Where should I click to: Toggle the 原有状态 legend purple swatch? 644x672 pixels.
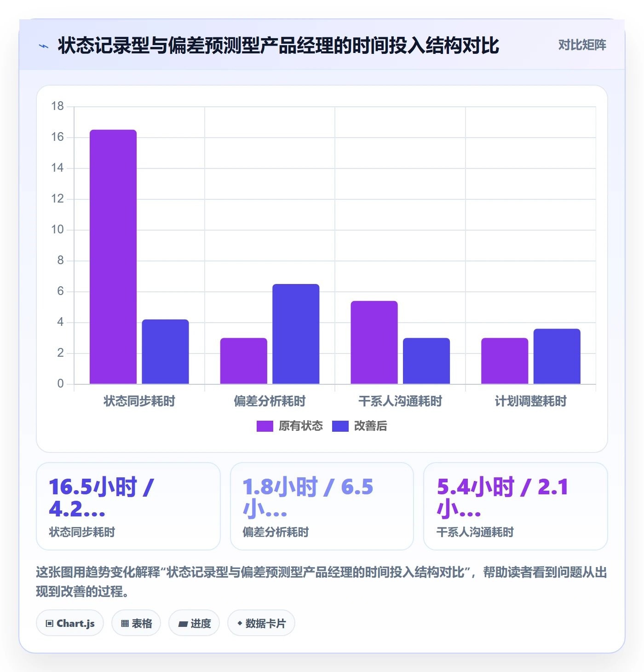[x=264, y=426]
